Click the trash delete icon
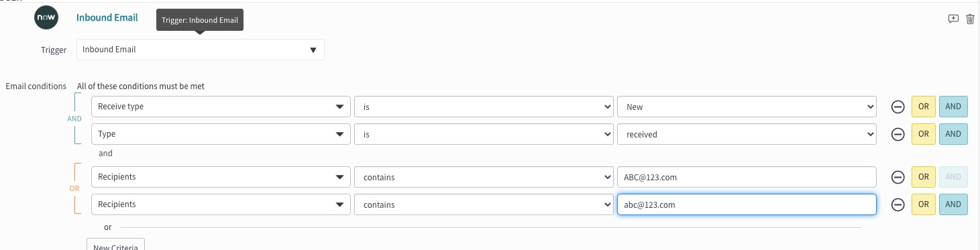980x250 pixels. click(970, 19)
